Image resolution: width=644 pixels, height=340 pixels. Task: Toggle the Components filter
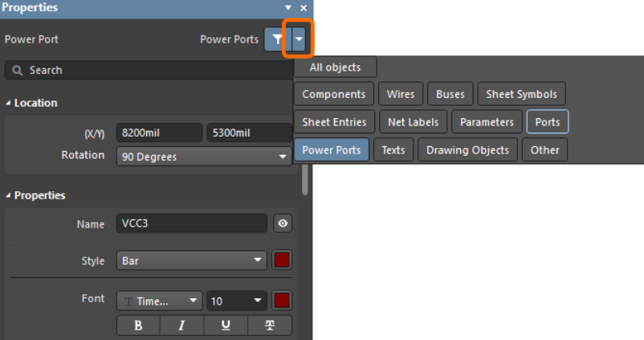334,94
